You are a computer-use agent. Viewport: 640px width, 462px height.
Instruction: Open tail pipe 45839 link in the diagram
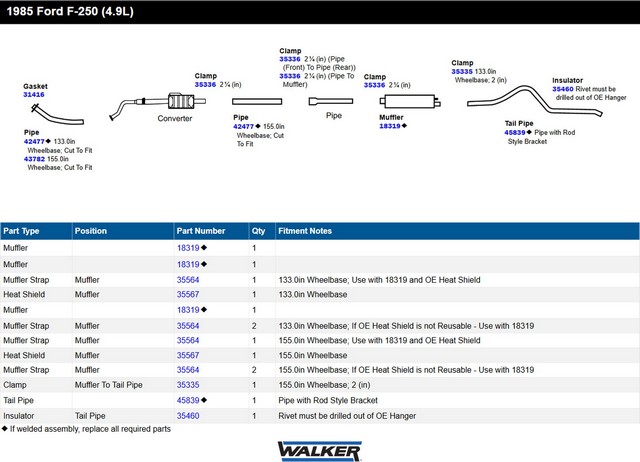pyautogui.click(x=515, y=133)
